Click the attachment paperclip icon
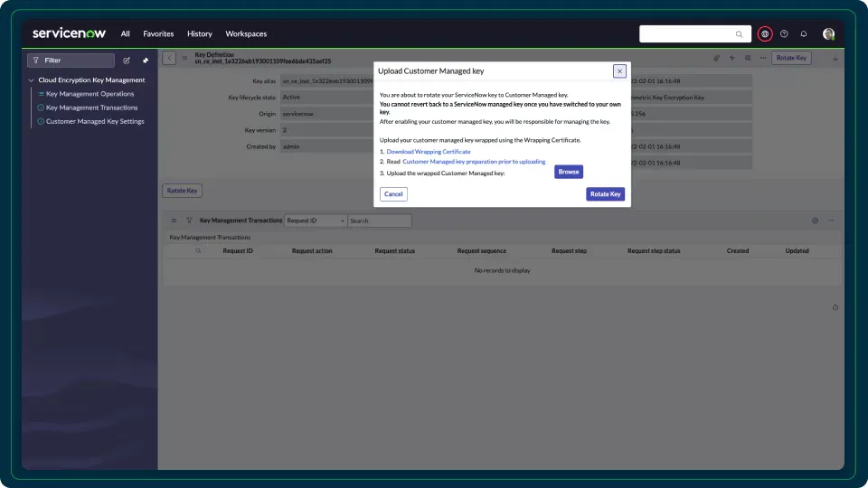Image resolution: width=868 pixels, height=488 pixels. point(716,58)
